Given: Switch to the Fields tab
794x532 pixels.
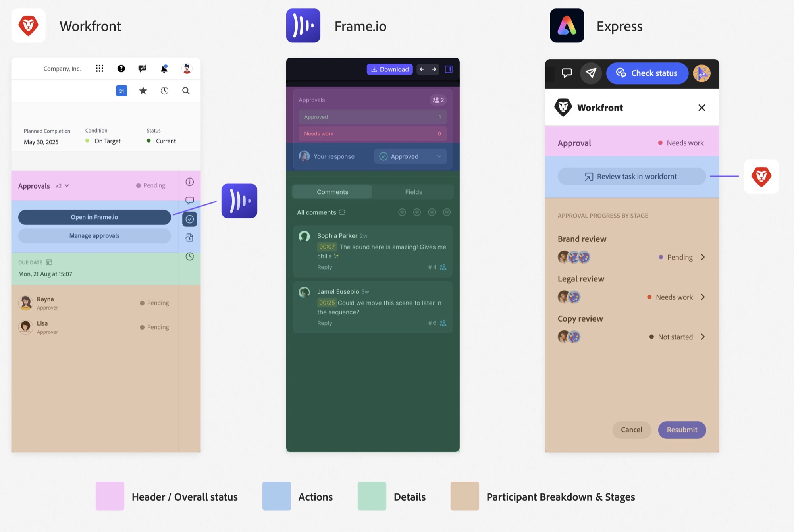Looking at the screenshot, I should [413, 192].
